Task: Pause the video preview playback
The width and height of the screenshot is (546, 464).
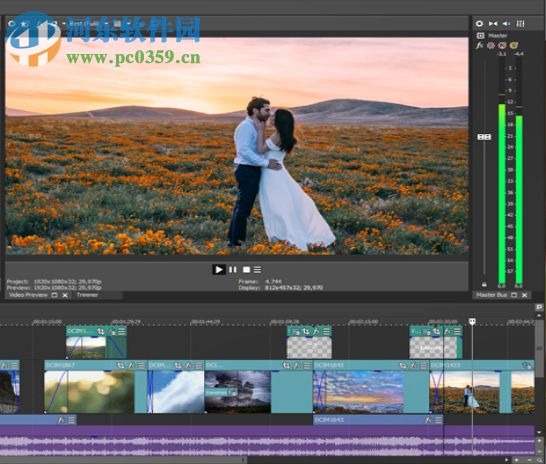Action: click(x=233, y=270)
